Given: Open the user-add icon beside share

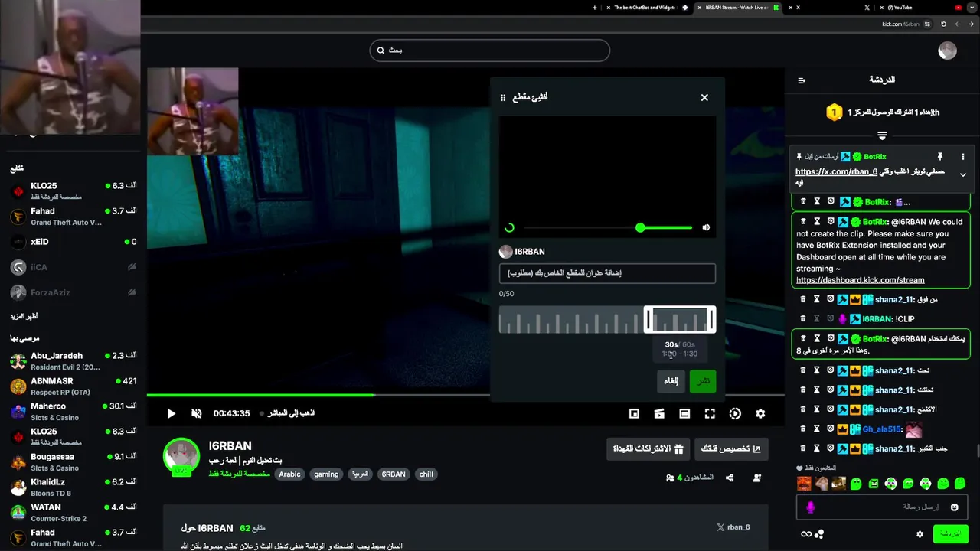Looking at the screenshot, I should [x=757, y=478].
